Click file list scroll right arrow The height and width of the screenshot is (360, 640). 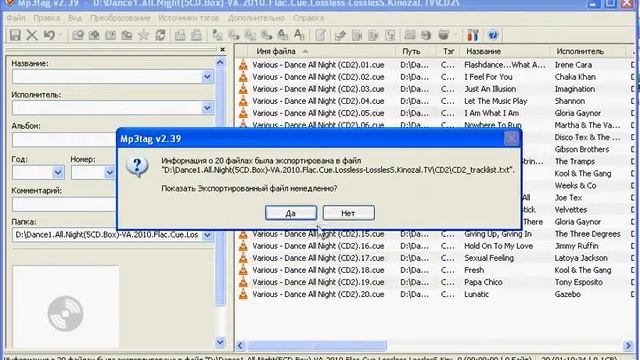[628, 346]
